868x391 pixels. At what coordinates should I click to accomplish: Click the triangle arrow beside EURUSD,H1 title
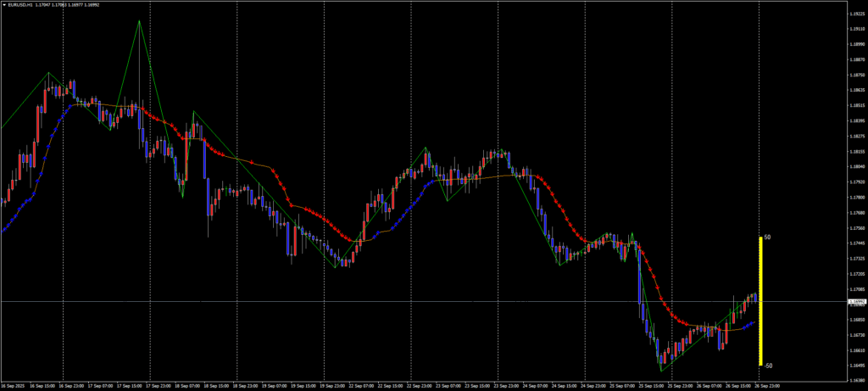click(4, 4)
